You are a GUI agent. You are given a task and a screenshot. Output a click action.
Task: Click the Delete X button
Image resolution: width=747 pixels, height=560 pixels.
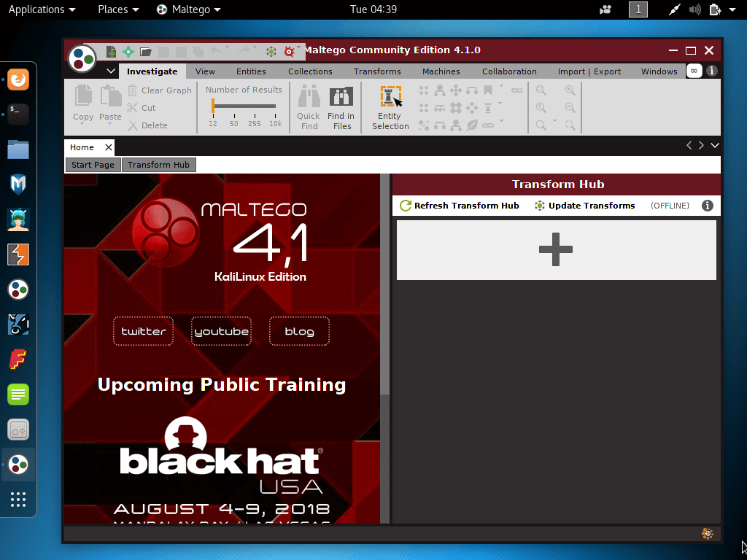[147, 125]
